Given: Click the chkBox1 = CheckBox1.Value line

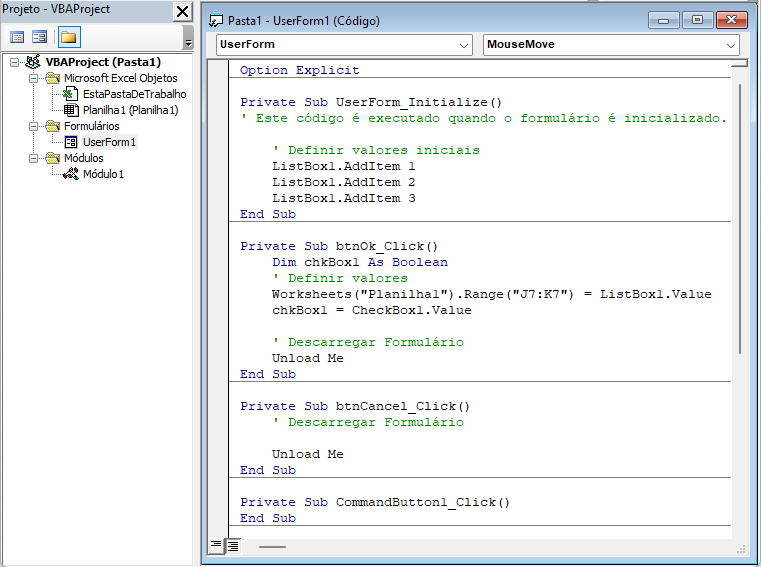Looking at the screenshot, I should tap(371, 310).
